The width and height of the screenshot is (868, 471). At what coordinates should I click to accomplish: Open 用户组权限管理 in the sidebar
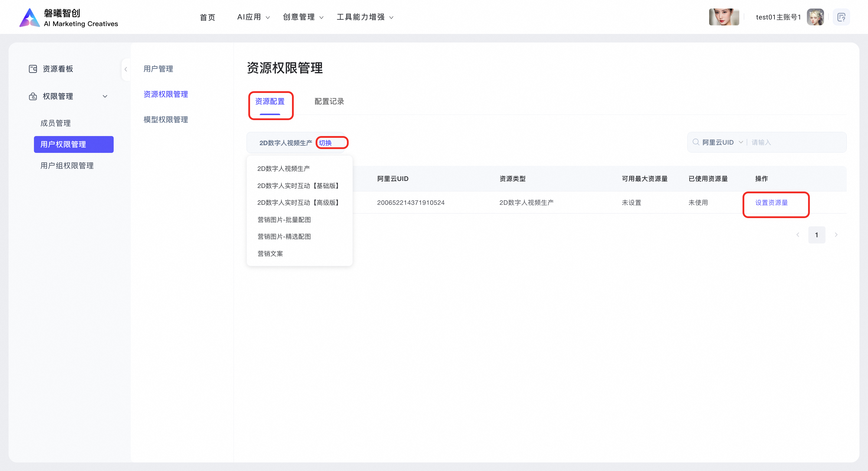[x=67, y=166]
